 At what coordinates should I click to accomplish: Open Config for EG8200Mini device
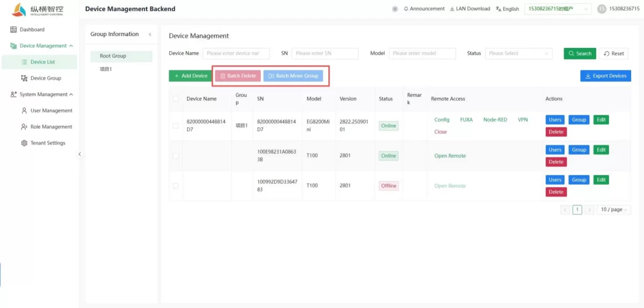tap(442, 120)
